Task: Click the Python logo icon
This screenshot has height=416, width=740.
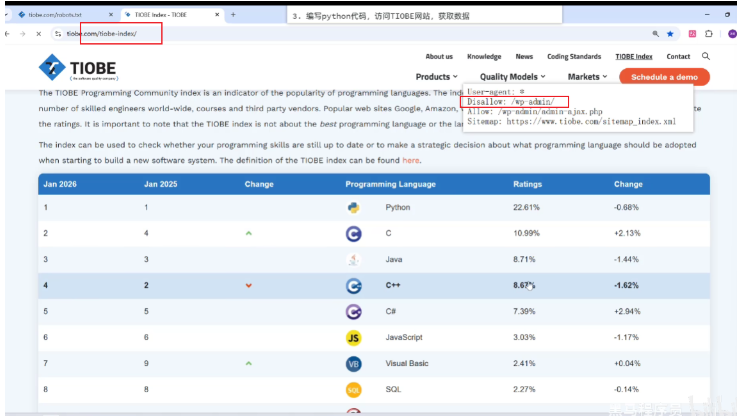Action: [353, 207]
